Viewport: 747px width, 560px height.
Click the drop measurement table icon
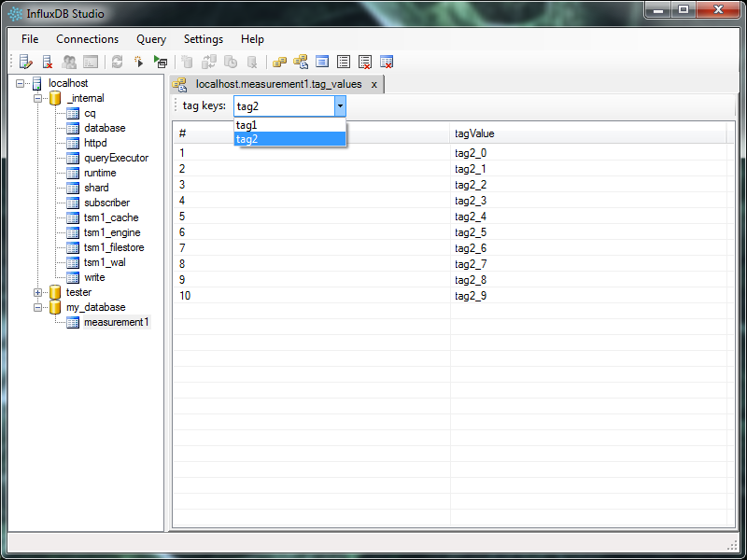[x=387, y=62]
